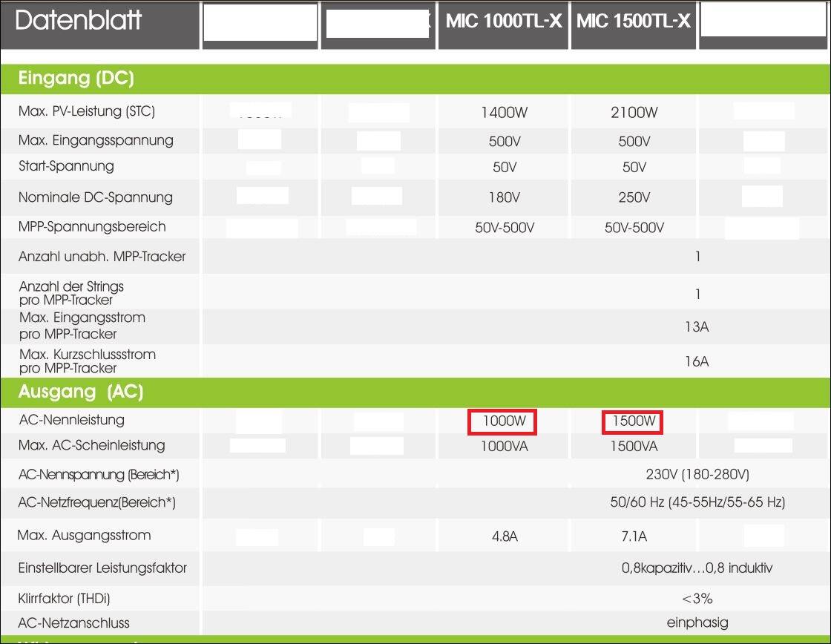The image size is (831, 644).
Task: Click the Nominale DC-Spannung label
Action: click(x=96, y=197)
